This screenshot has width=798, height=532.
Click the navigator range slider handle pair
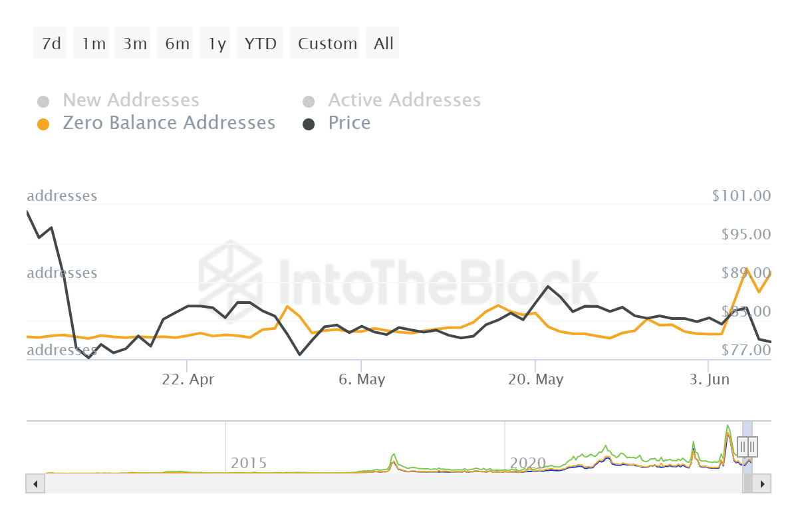747,446
